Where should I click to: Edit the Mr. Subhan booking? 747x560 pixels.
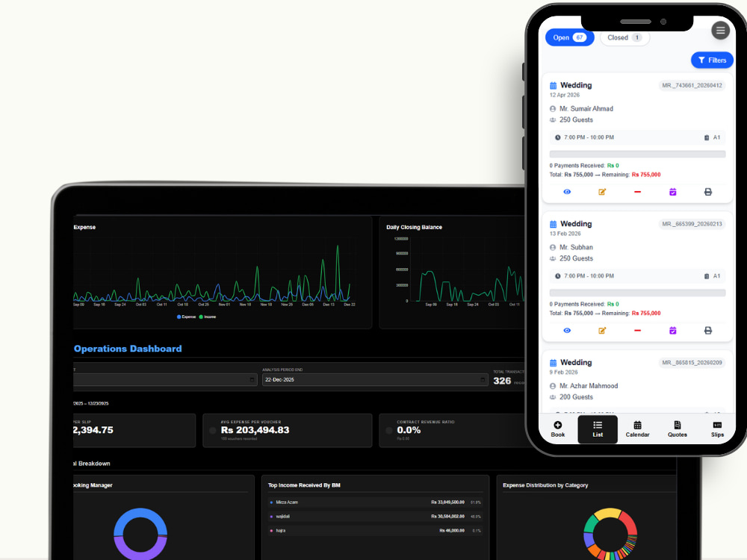602,331
